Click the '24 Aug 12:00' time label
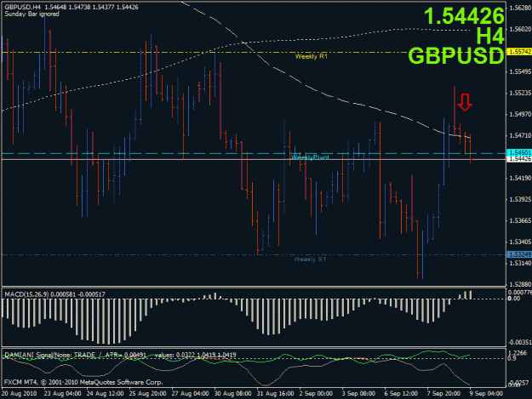 pos(105,394)
